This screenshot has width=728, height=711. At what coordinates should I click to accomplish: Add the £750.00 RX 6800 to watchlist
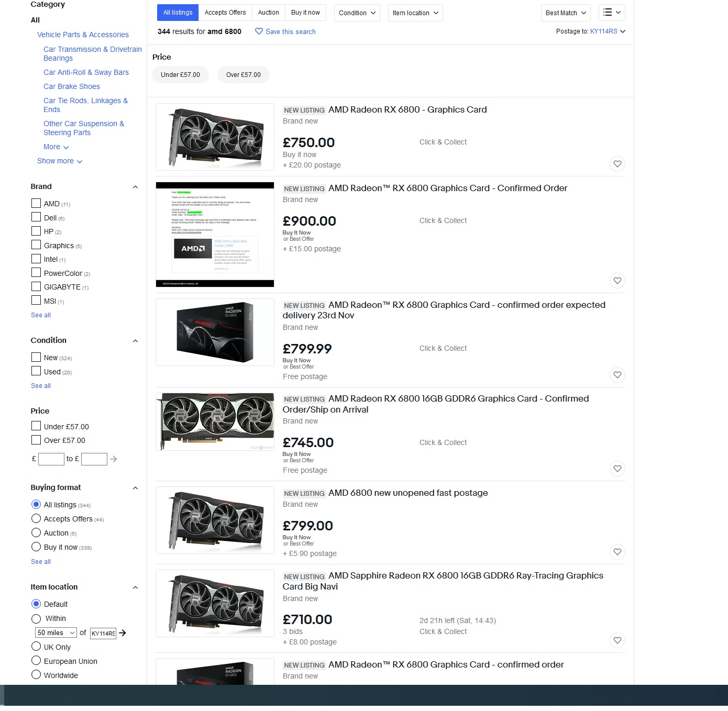[617, 164]
